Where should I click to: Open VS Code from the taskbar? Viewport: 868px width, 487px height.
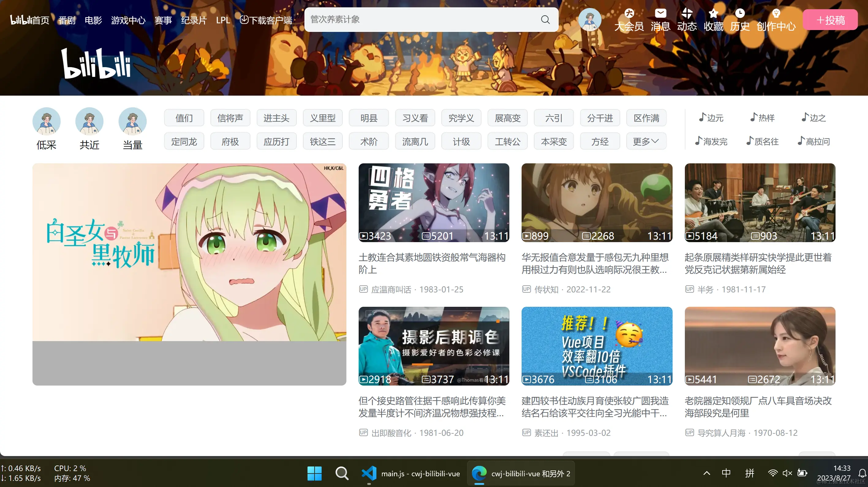pyautogui.click(x=369, y=473)
